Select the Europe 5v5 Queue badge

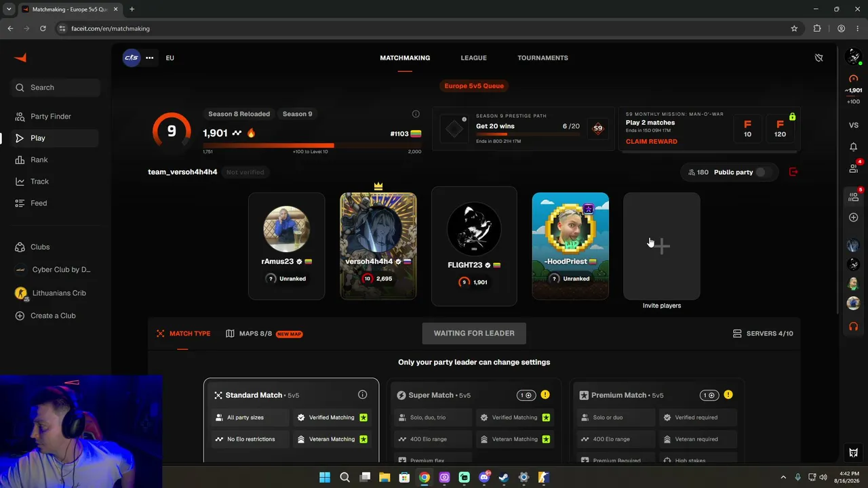(474, 86)
